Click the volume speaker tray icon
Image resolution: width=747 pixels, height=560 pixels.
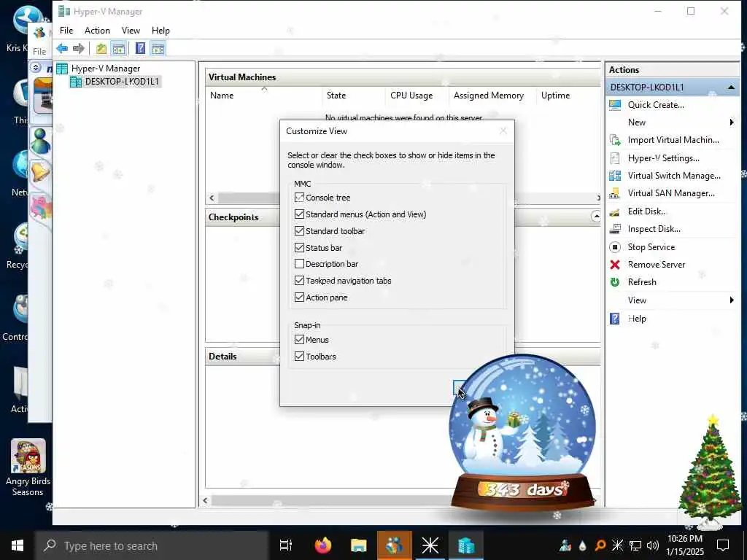tap(653, 545)
